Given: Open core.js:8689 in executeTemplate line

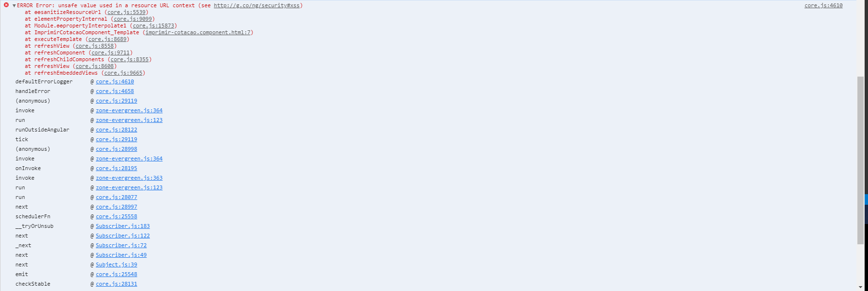Looking at the screenshot, I should tap(107, 40).
